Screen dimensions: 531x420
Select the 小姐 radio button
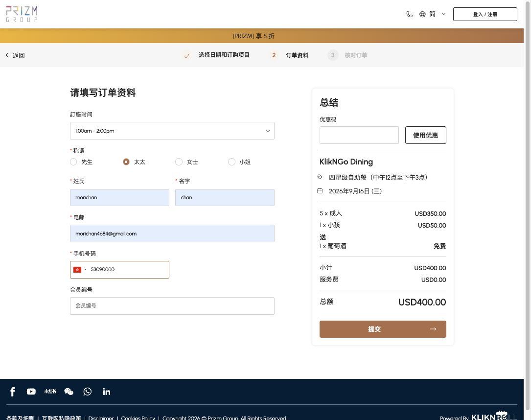231,162
